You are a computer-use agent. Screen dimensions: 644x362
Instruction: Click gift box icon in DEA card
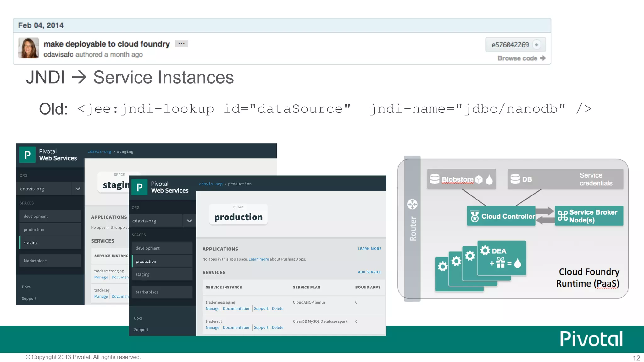pos(500,262)
